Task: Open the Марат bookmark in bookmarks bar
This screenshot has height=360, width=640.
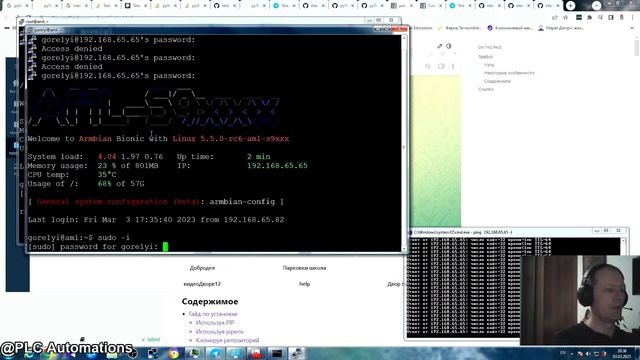Action: click(x=561, y=28)
